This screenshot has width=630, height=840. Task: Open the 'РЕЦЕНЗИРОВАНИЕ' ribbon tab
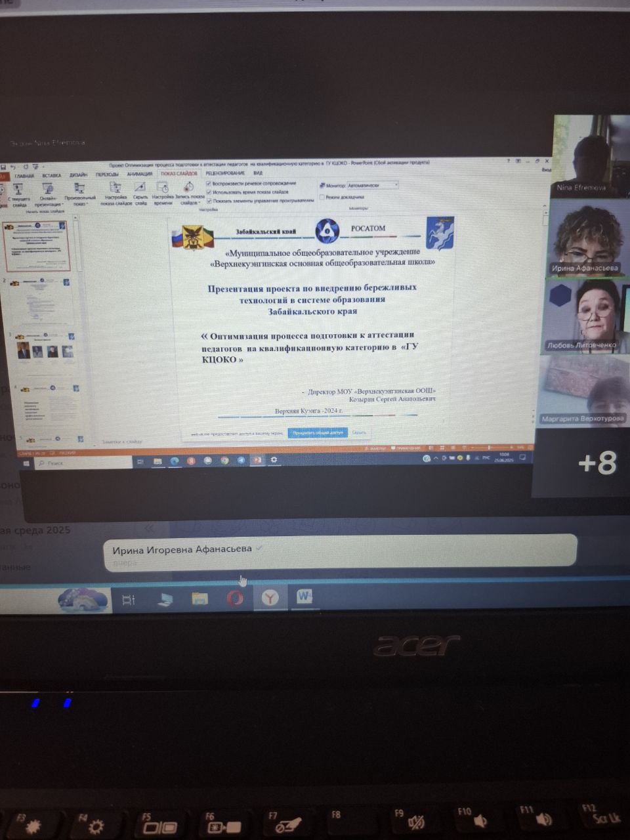224,173
